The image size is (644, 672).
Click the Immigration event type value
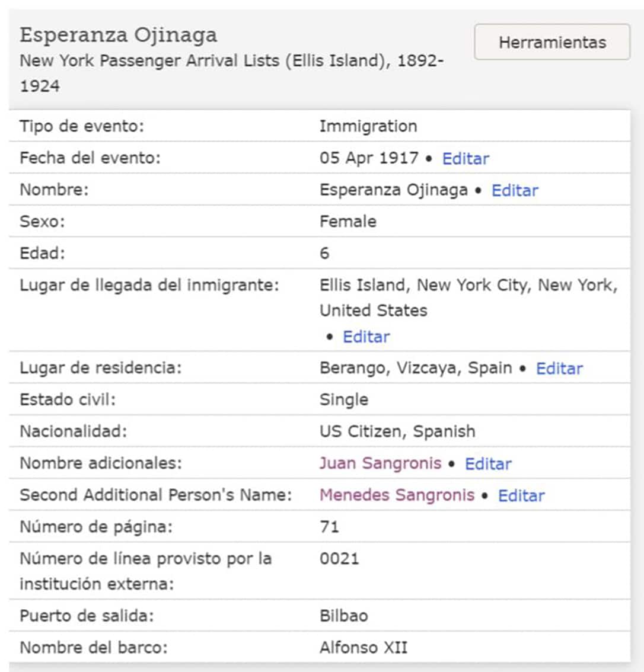tap(367, 126)
